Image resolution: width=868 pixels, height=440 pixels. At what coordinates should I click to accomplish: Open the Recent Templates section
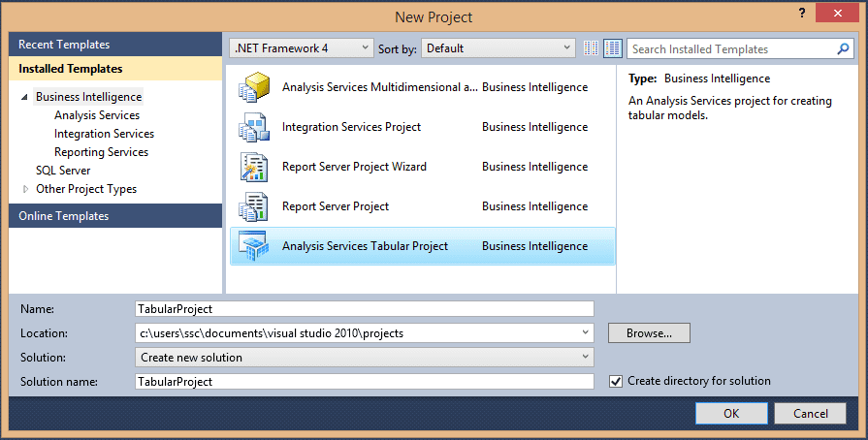coord(115,45)
